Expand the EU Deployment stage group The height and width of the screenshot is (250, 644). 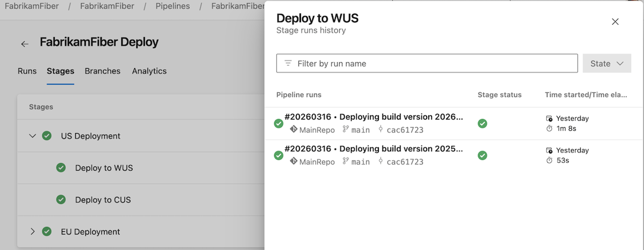33,231
